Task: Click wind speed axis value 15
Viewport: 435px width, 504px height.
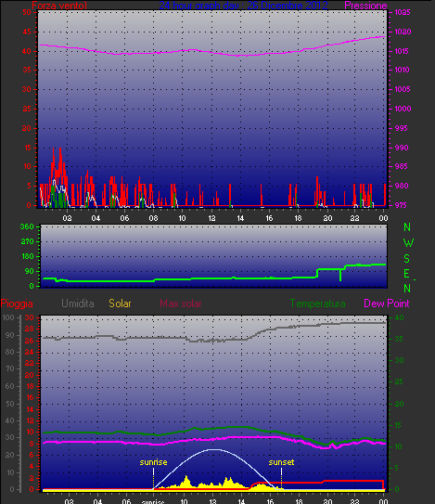Action: [27, 148]
